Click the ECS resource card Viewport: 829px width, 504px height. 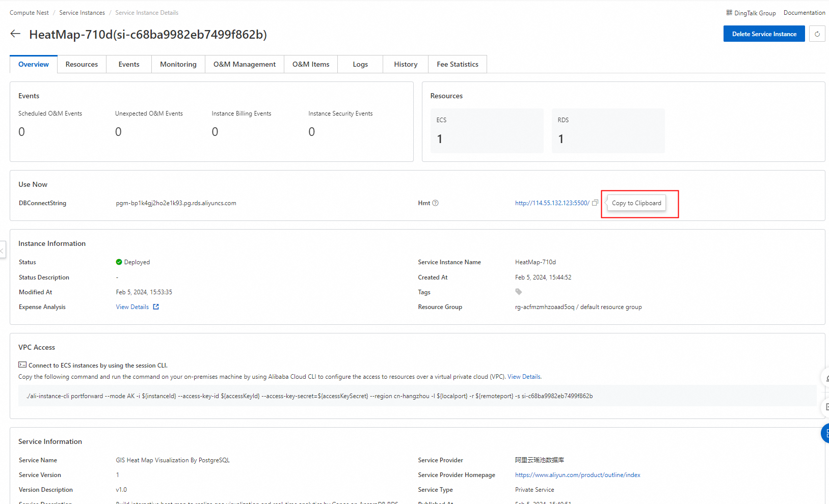pyautogui.click(x=487, y=130)
